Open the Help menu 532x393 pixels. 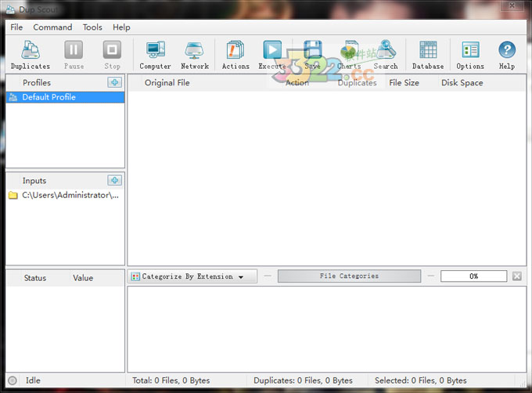[121, 27]
